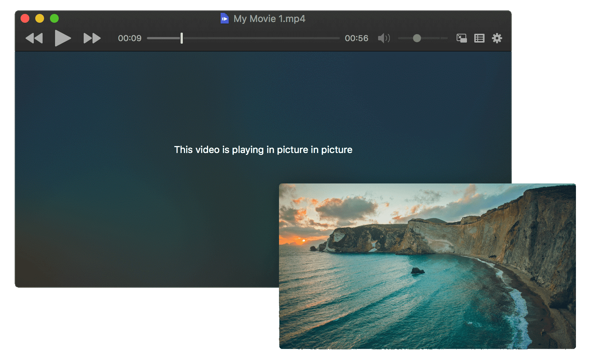Screen dimensions: 591x364
Task: Click the seek bar playhead
Action: 181,38
